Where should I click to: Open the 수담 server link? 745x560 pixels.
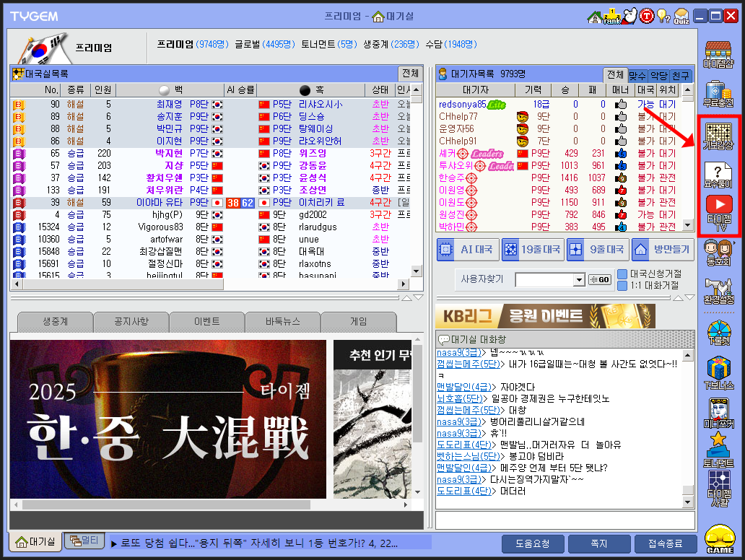click(451, 44)
